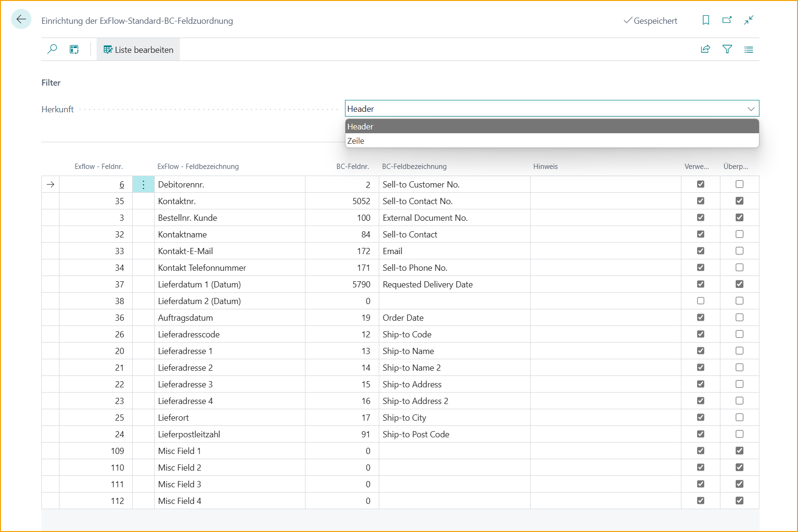Open row menu dots for Debitorennr.

click(143, 185)
